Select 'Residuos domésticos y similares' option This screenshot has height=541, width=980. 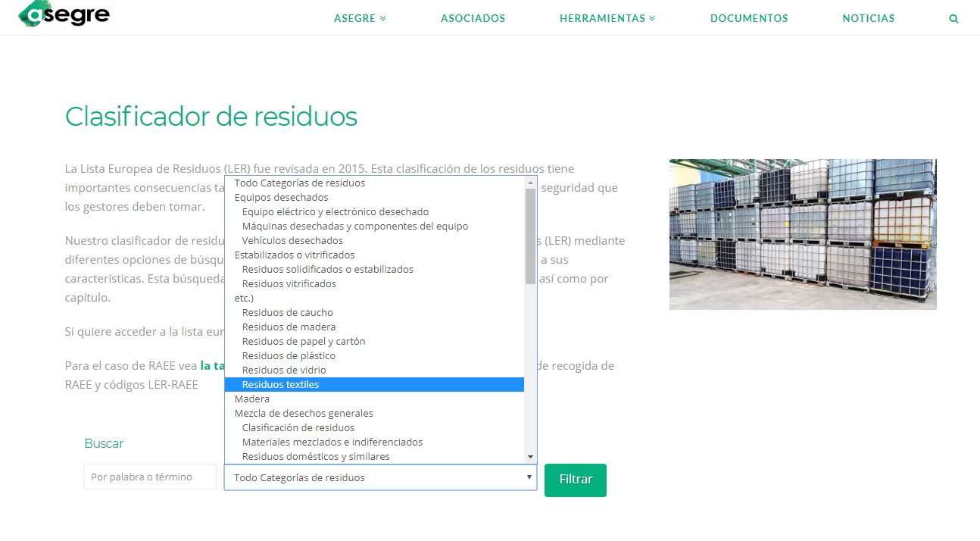[315, 457]
